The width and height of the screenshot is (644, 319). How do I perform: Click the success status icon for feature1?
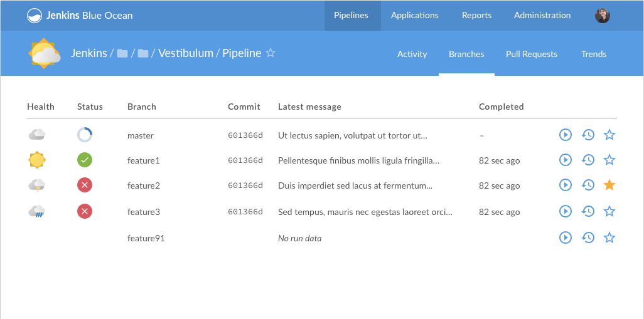click(x=85, y=160)
